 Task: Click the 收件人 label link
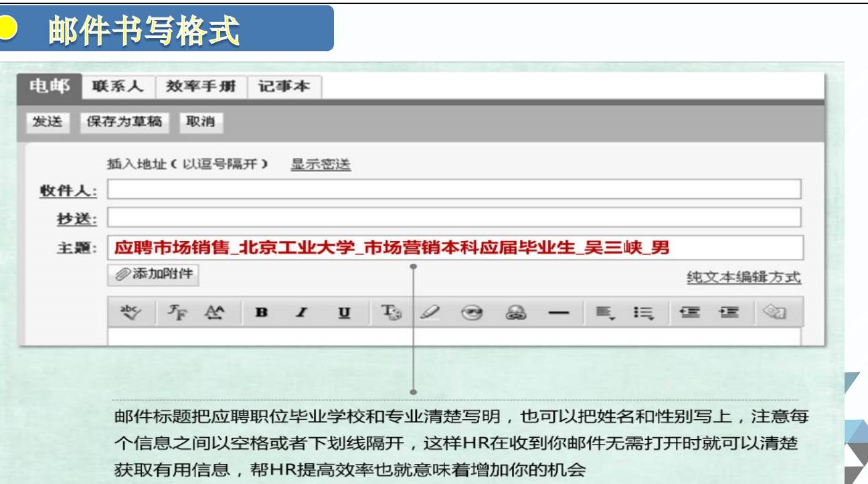(x=68, y=191)
